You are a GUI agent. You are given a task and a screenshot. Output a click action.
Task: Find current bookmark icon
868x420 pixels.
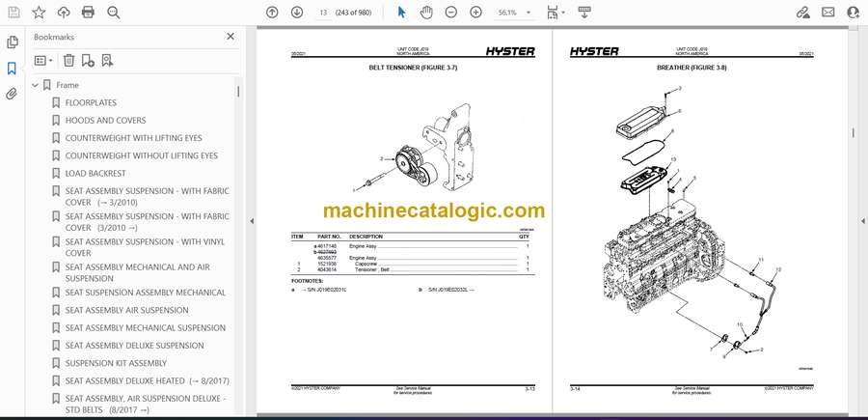(107, 61)
